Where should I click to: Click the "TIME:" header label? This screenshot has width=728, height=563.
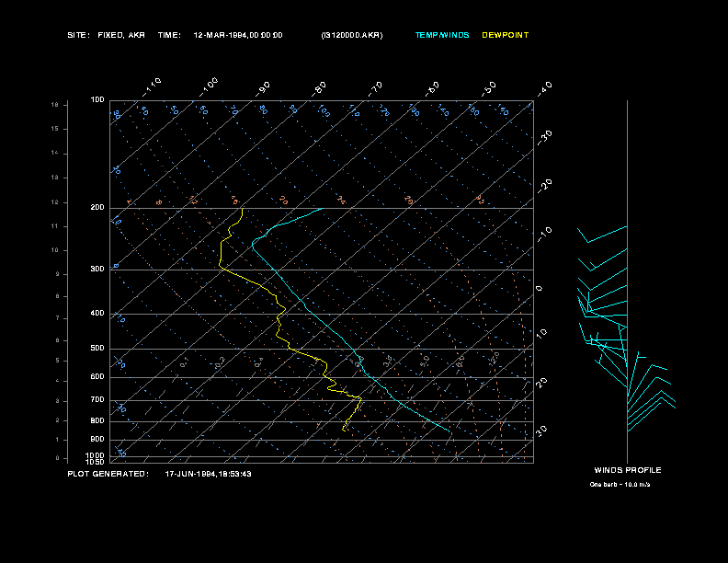[169, 35]
